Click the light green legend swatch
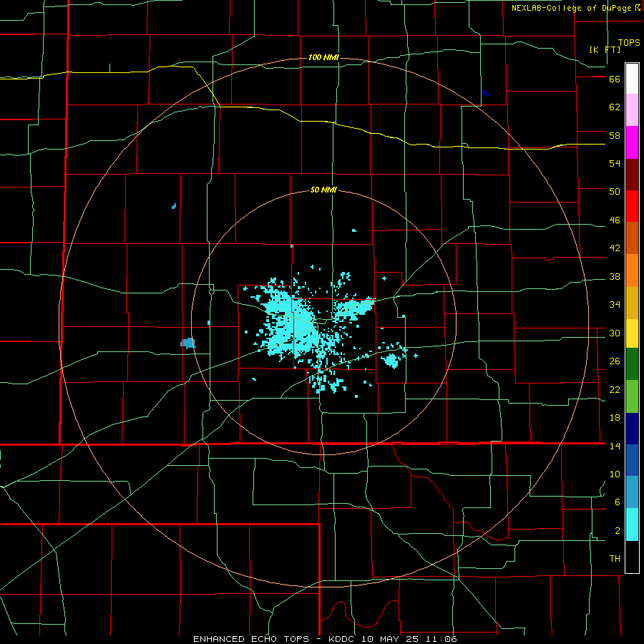The image size is (644, 644). click(x=632, y=396)
